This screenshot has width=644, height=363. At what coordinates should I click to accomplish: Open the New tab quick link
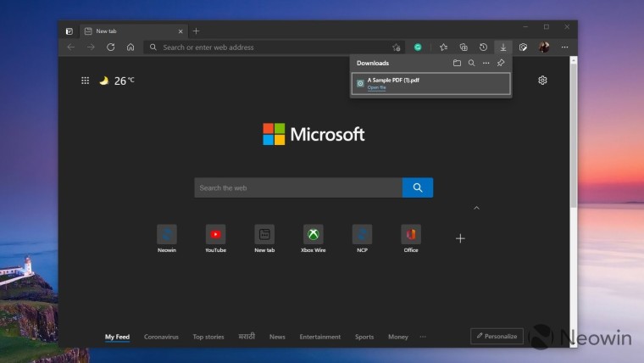[x=264, y=238]
